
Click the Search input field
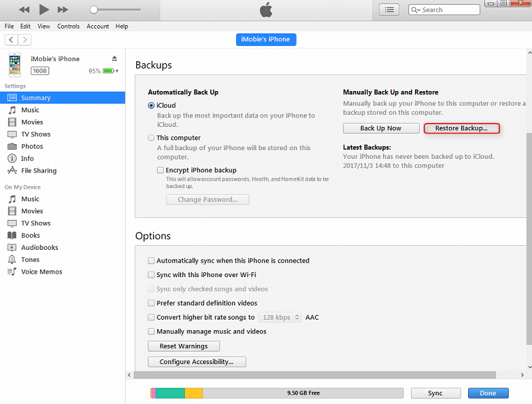(444, 10)
